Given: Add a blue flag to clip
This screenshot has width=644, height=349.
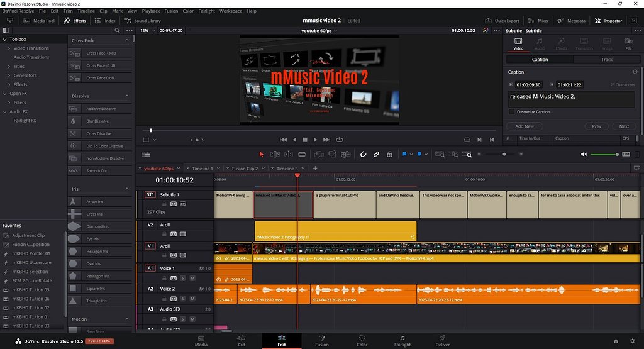Looking at the screenshot, I should 404,155.
